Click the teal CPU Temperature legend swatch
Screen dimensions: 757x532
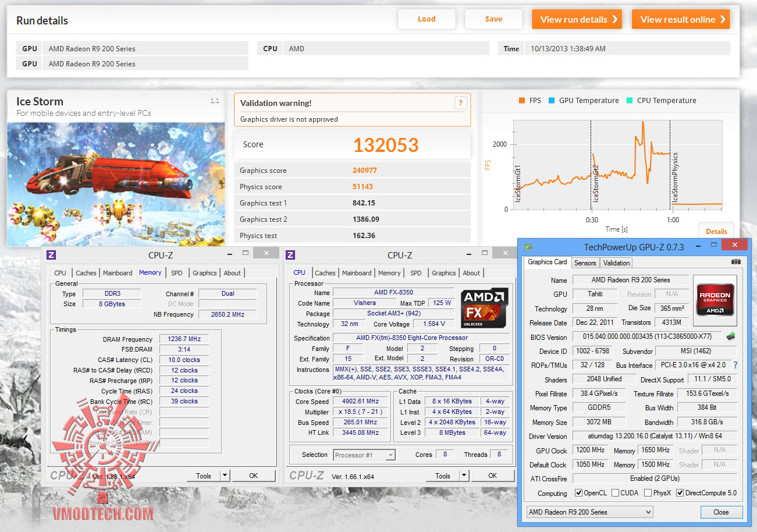(629, 101)
